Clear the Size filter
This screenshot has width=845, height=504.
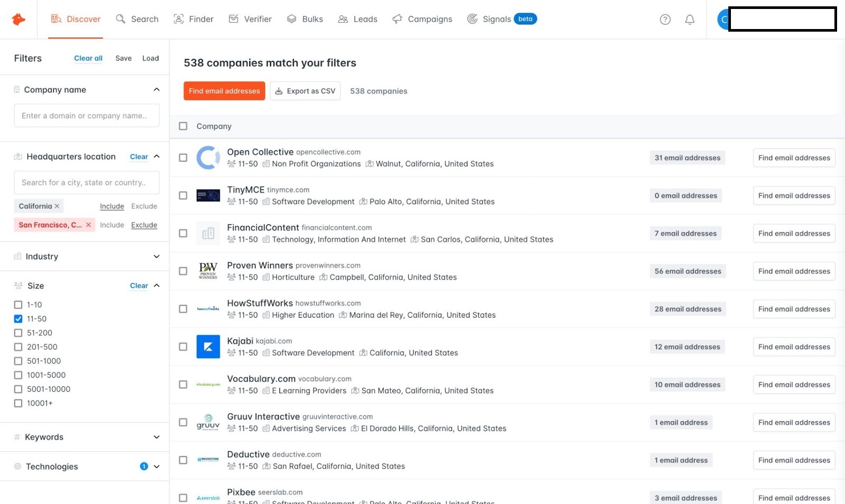pyautogui.click(x=139, y=286)
